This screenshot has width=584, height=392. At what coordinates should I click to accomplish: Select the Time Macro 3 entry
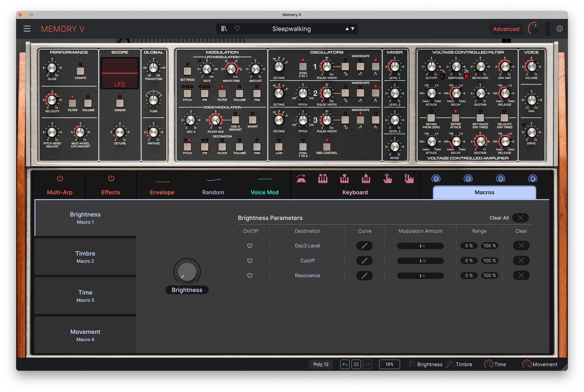click(85, 296)
